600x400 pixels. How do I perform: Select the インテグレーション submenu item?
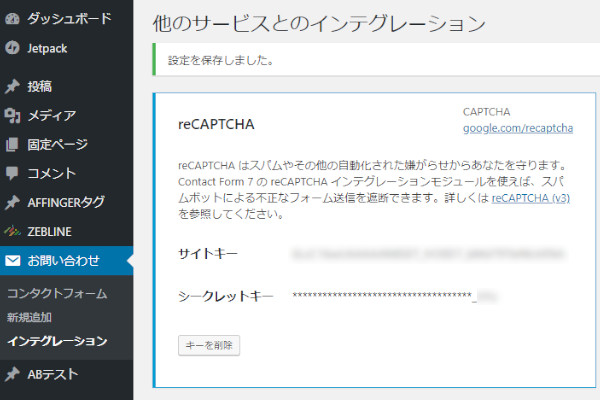[57, 341]
